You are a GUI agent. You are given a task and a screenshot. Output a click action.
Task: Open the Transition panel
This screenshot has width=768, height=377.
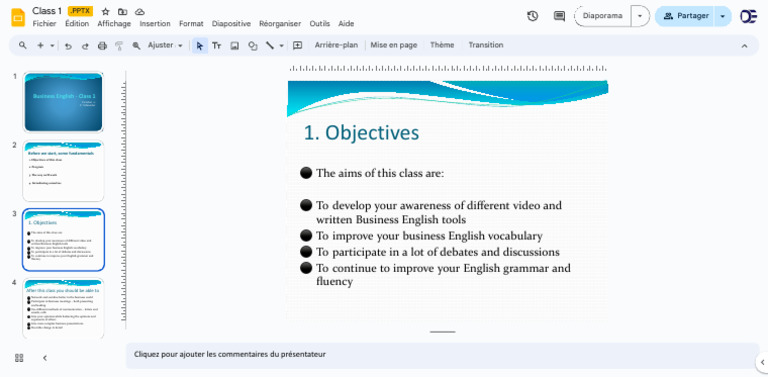point(486,45)
